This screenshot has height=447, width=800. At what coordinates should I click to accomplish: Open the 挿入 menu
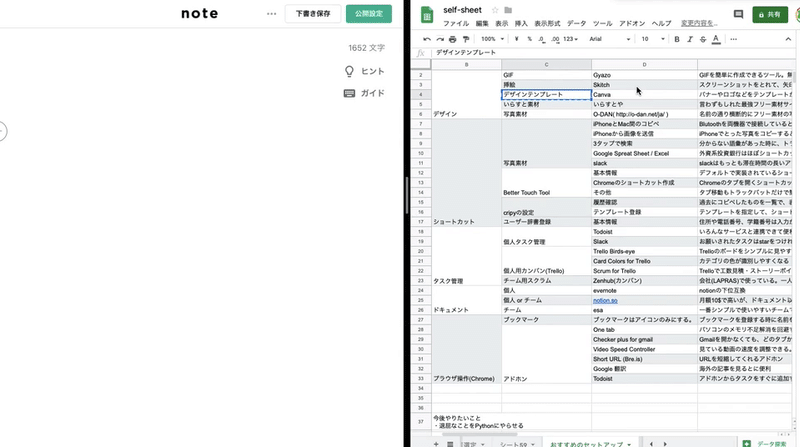tap(521, 23)
